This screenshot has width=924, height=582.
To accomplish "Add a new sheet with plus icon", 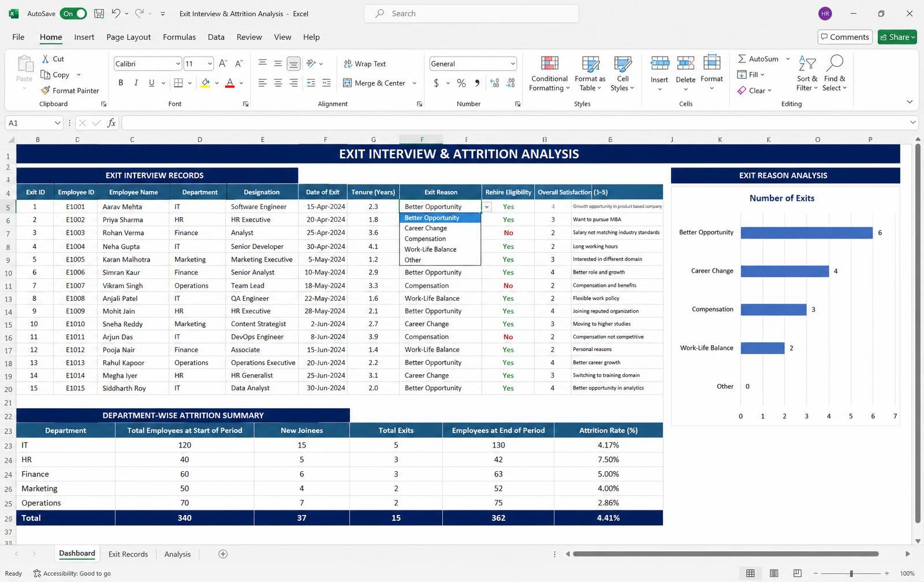I will 223,554.
